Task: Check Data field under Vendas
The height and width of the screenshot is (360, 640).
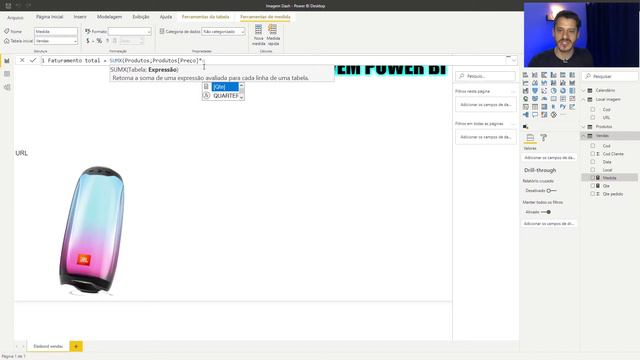Action: click(x=593, y=162)
